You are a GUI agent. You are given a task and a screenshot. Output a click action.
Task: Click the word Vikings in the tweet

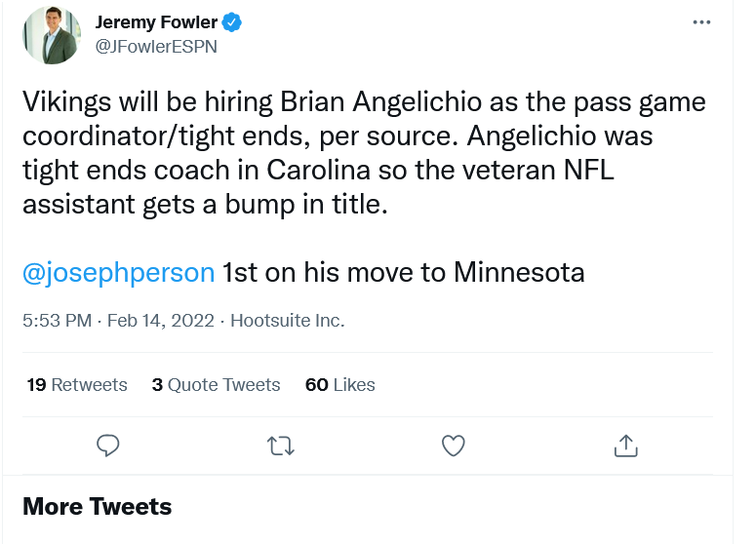[x=62, y=102]
